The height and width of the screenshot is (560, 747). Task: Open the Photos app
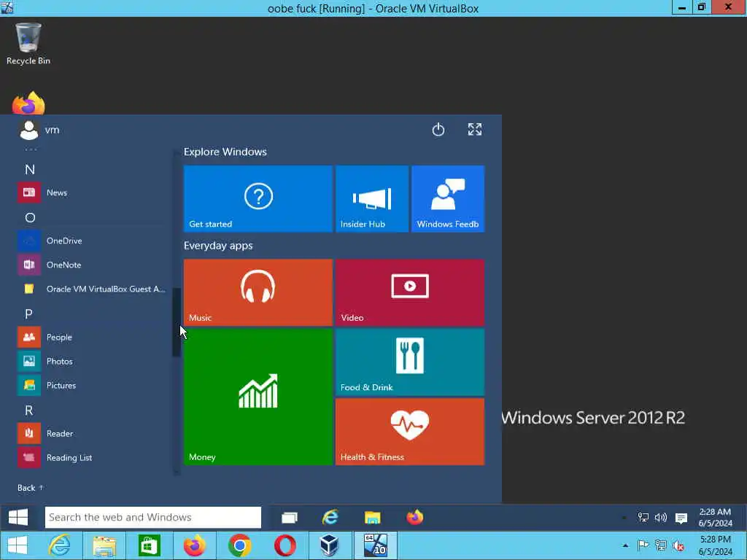[x=90, y=361]
